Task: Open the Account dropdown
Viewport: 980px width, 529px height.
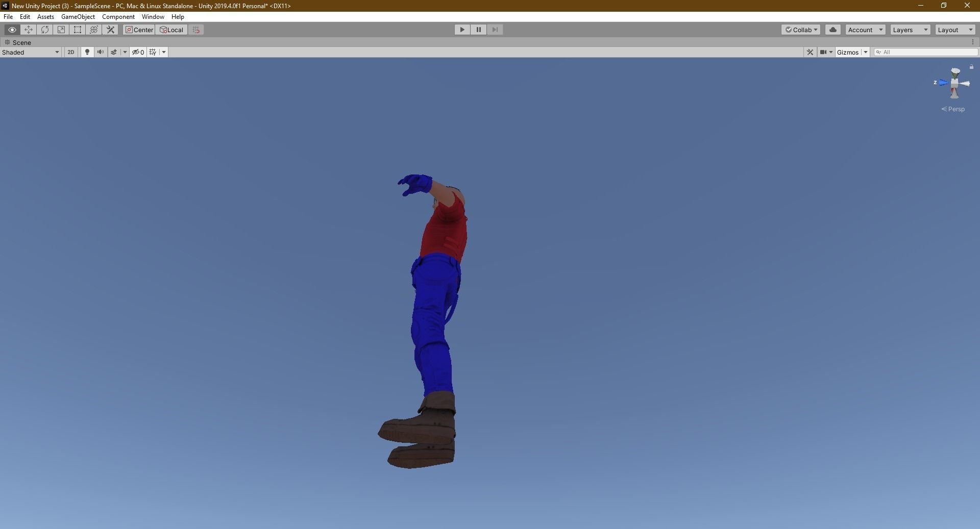Action: pyautogui.click(x=865, y=30)
